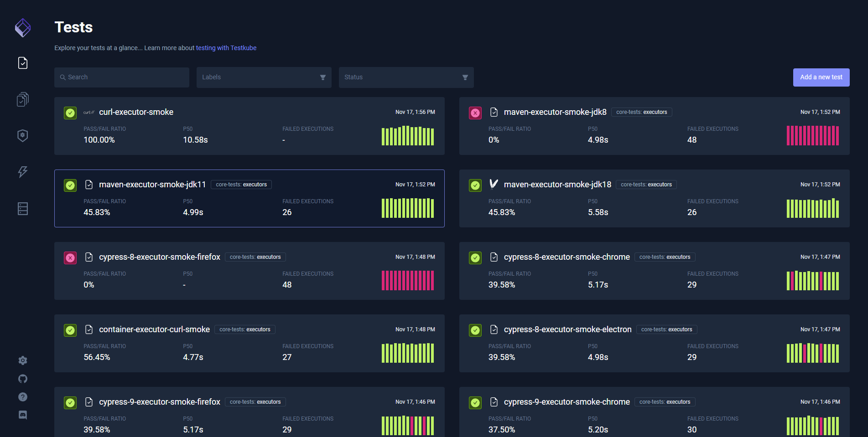Click the Nov 17, 1:56 PM timestamp
This screenshot has height=437, width=868.
415,112
